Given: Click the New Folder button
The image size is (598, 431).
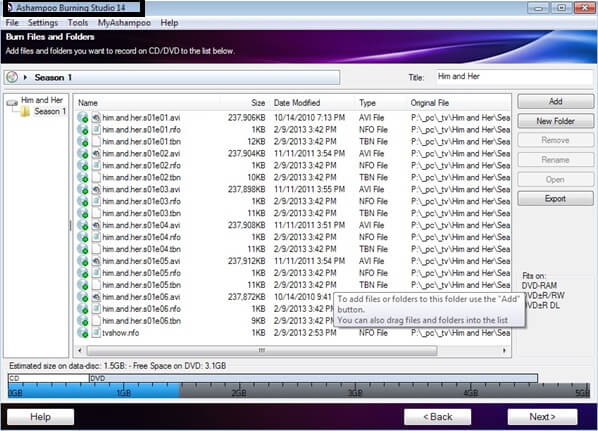Looking at the screenshot, I should (x=555, y=121).
